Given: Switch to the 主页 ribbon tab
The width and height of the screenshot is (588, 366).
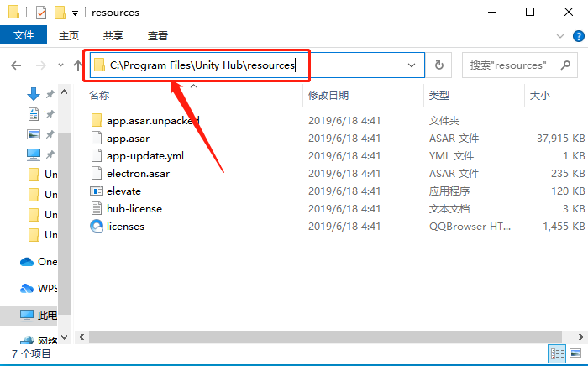Looking at the screenshot, I should click(69, 35).
